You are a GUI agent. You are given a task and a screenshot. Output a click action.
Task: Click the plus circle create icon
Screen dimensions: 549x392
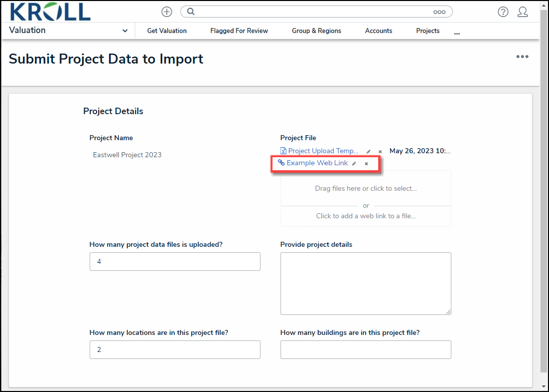[167, 12]
